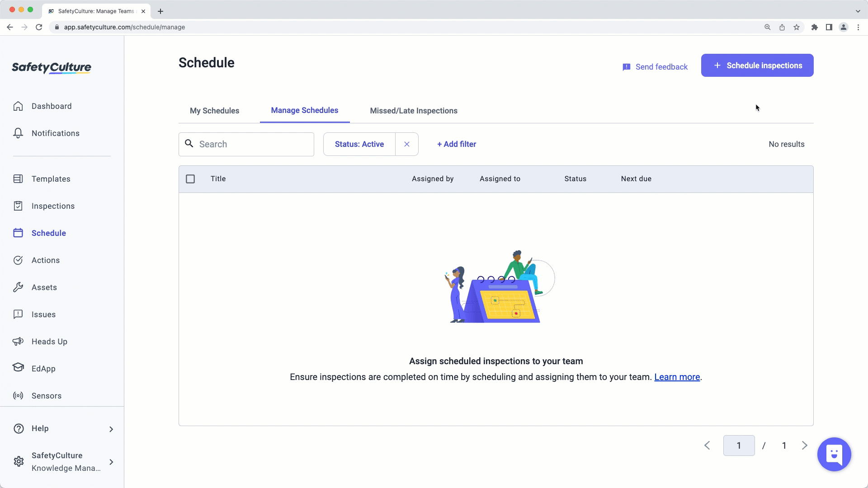Screen dimensions: 868x488
Task: Expand the Help submenu chevron
Action: click(x=111, y=429)
